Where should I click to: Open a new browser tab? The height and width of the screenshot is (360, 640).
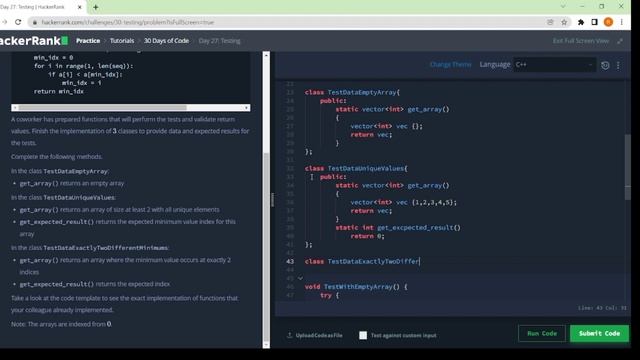96,7
